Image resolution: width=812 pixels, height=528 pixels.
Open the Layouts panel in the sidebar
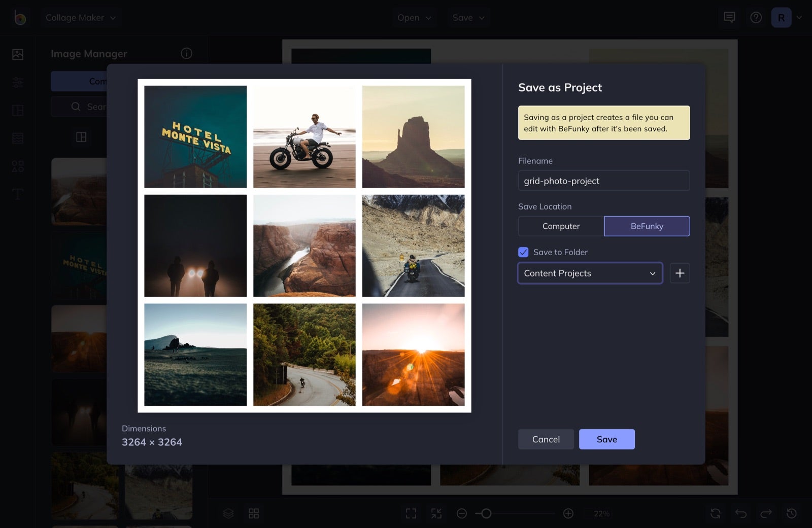click(x=17, y=110)
